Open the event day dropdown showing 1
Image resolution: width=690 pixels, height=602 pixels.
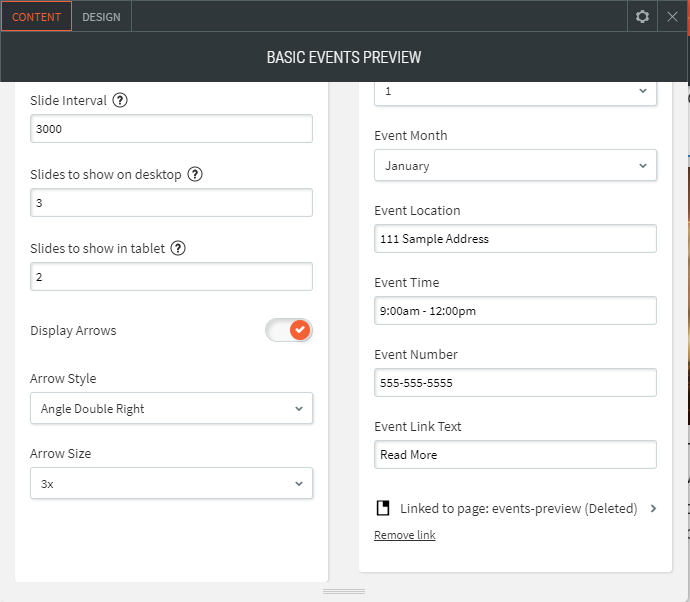coord(515,91)
